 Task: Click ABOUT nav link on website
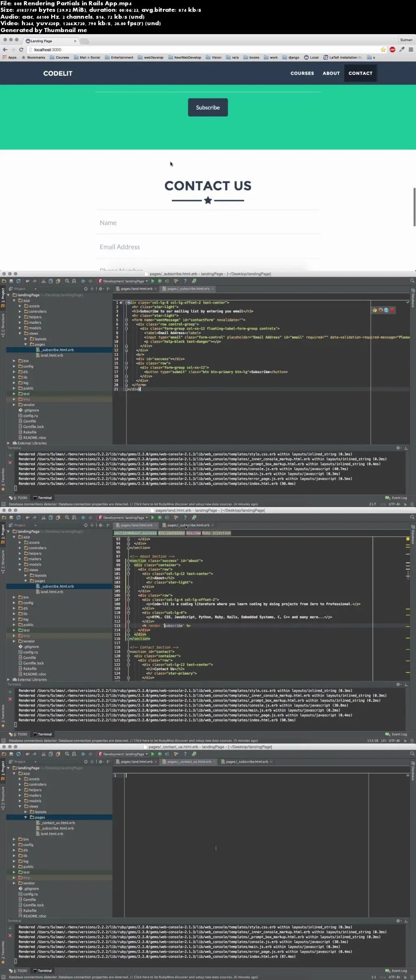tap(331, 74)
